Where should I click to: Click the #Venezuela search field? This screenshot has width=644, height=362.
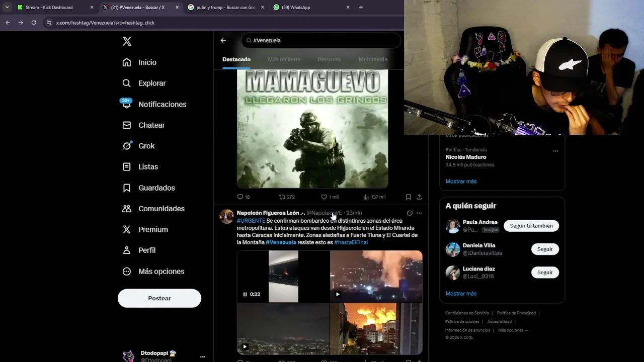click(320, 40)
